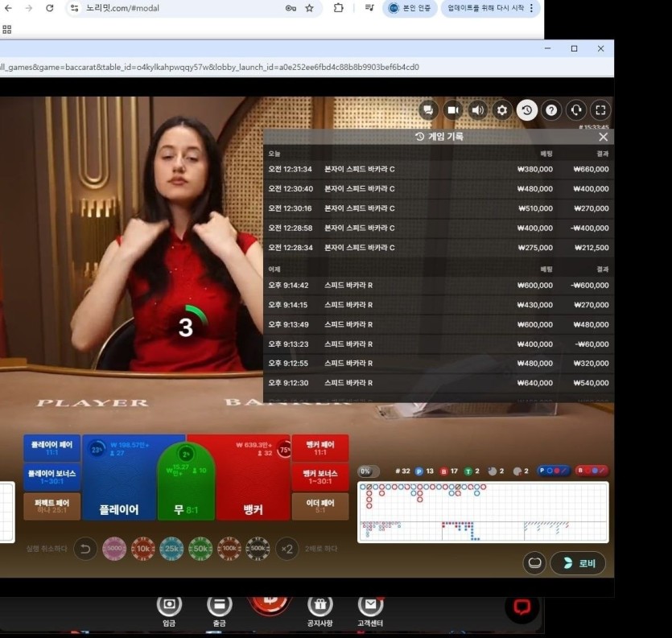The image size is (672, 638).
Task: Open the 공지사항 menu item
Action: coord(320,609)
